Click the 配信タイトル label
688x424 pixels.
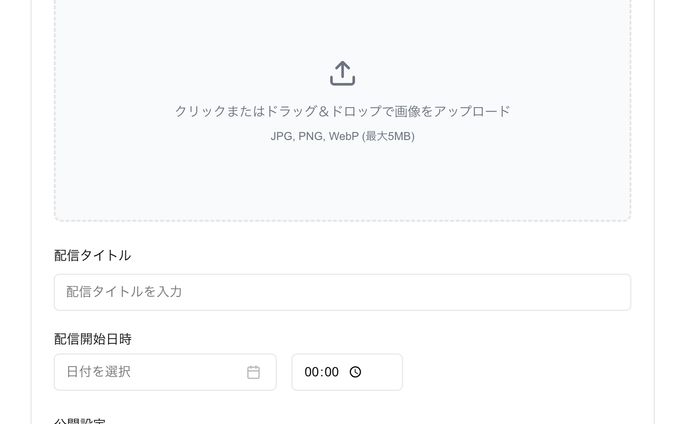(x=93, y=255)
